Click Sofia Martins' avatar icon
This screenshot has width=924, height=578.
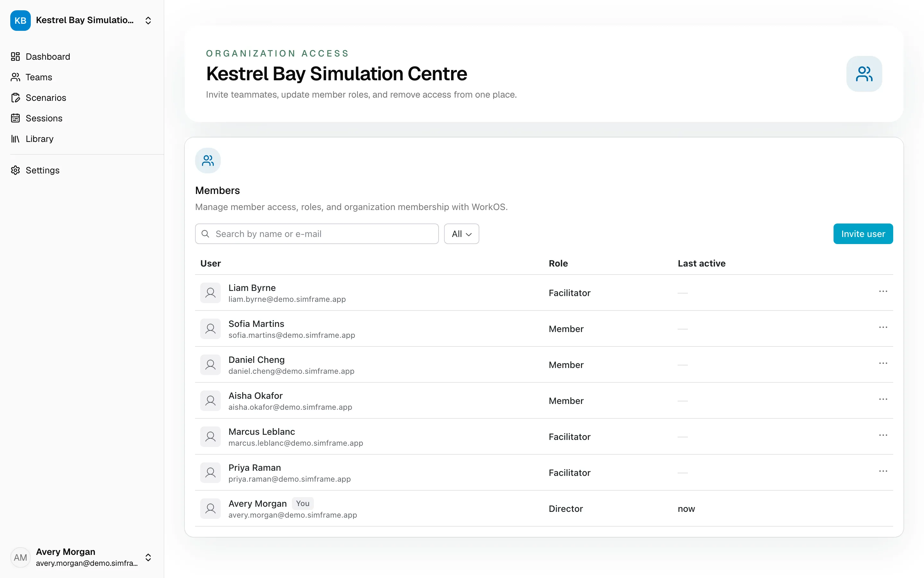tap(210, 329)
